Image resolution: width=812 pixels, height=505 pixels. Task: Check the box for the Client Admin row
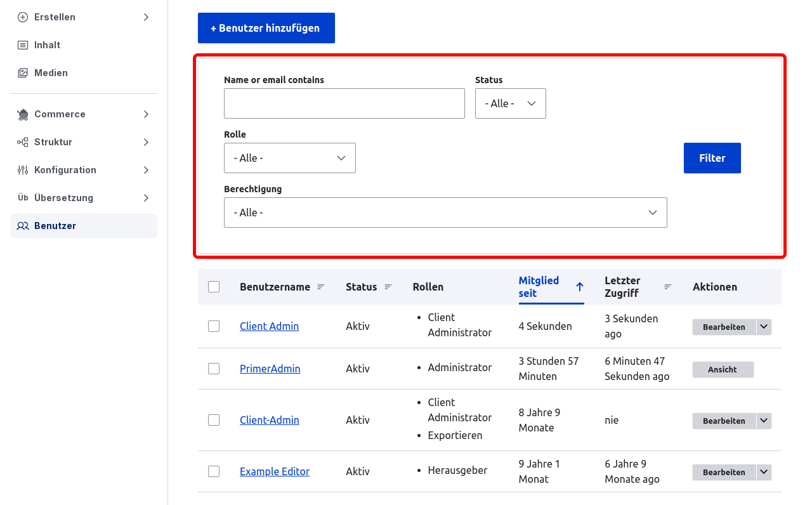click(214, 326)
